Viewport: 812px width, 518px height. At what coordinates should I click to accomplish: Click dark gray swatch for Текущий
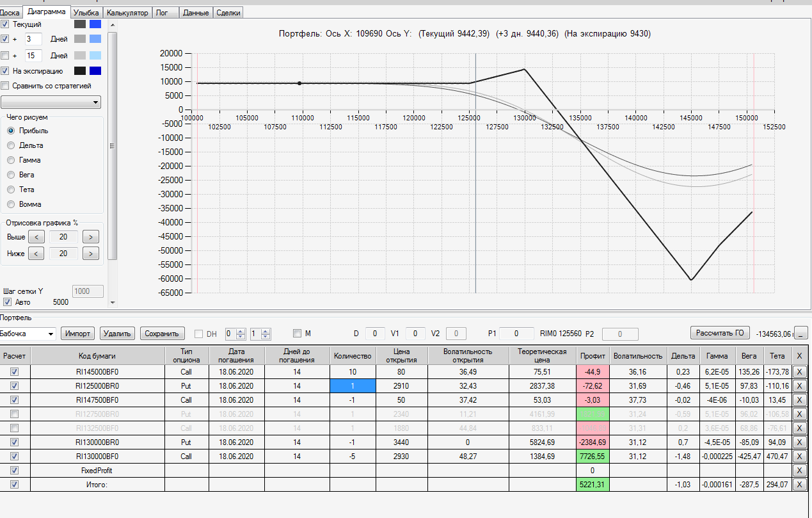tap(80, 24)
